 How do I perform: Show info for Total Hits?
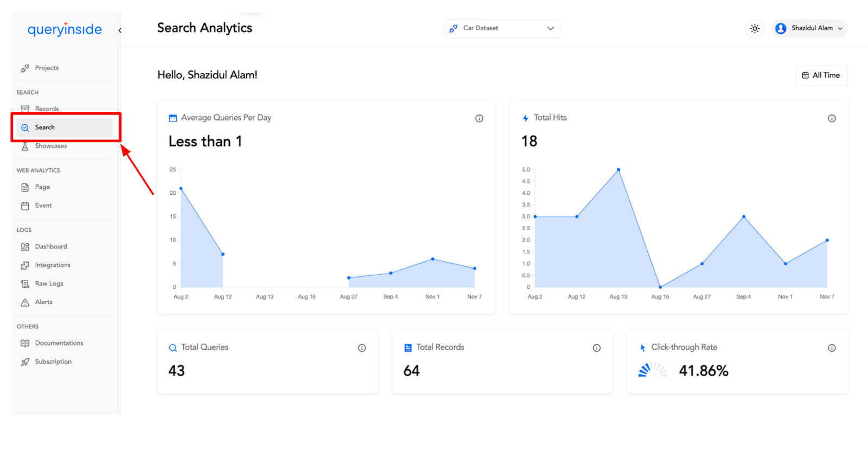[x=832, y=118]
